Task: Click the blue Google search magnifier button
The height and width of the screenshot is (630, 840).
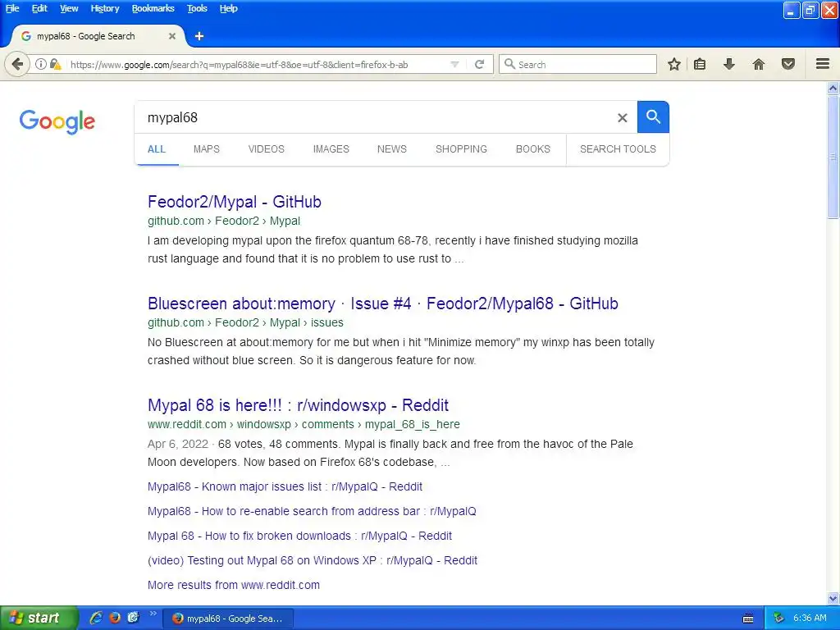Action: (653, 116)
